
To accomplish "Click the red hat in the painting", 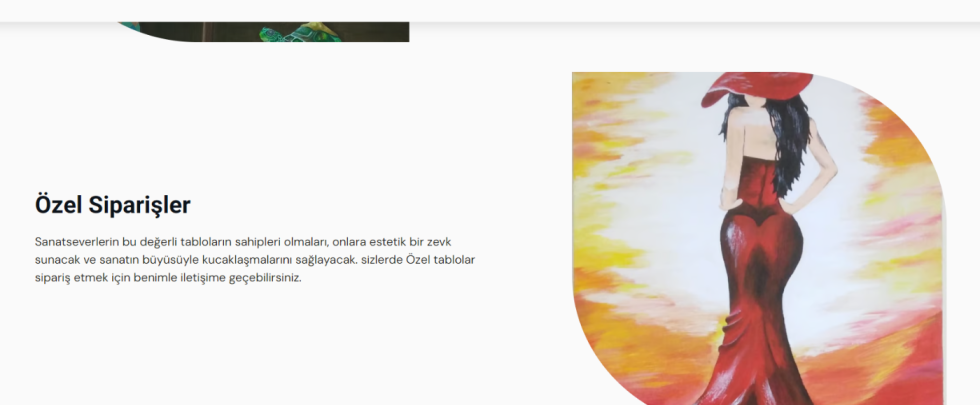I will click(756, 88).
